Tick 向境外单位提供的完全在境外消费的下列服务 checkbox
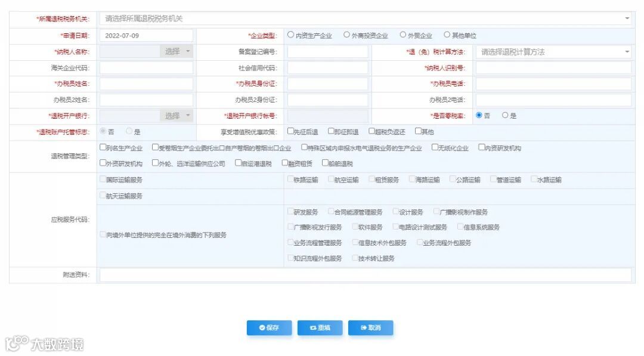 coord(103,234)
